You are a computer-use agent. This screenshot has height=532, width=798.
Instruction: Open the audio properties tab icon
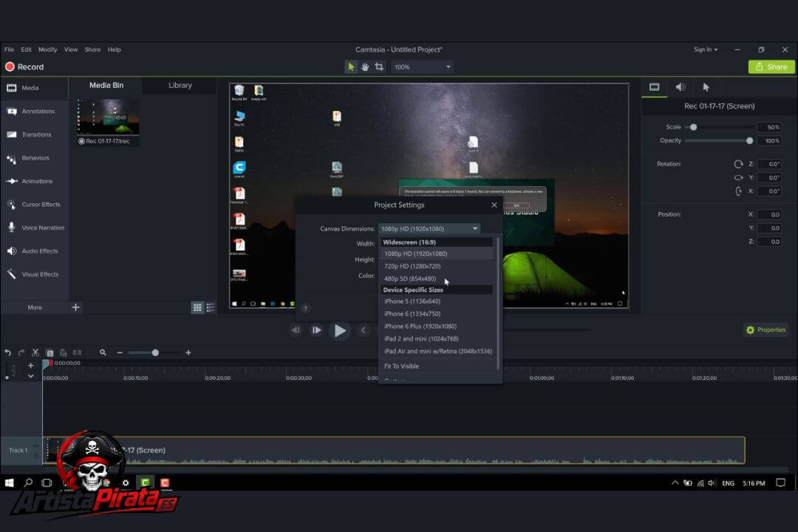[x=680, y=87]
